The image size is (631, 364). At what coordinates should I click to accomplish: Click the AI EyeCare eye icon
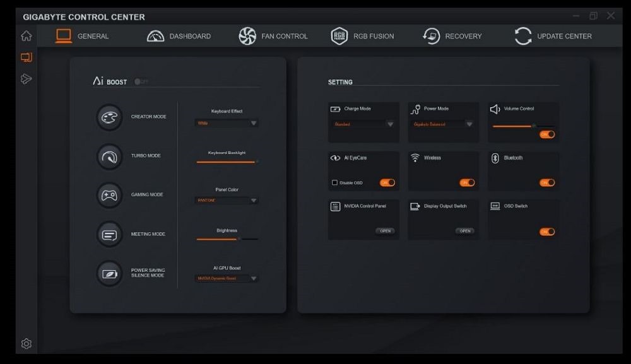(x=335, y=158)
